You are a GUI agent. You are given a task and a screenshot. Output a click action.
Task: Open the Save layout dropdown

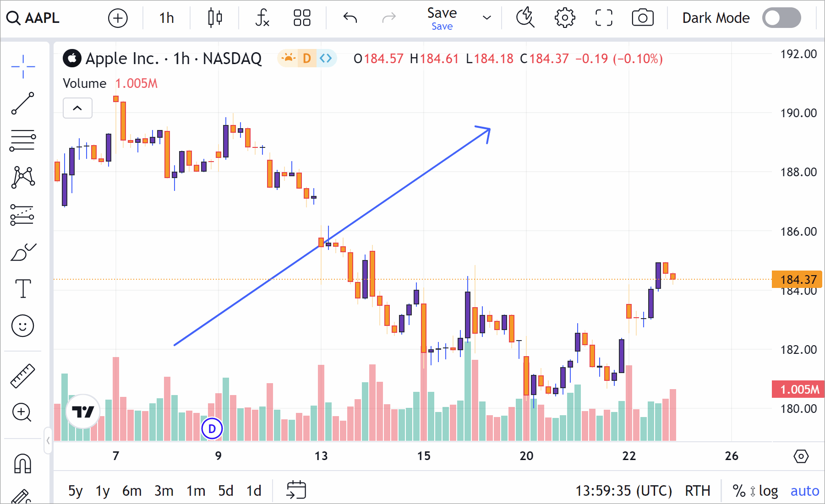coord(486,18)
